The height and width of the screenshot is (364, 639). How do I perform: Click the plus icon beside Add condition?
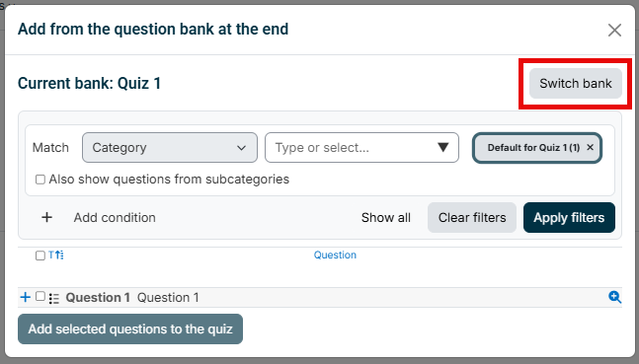pyautogui.click(x=46, y=217)
